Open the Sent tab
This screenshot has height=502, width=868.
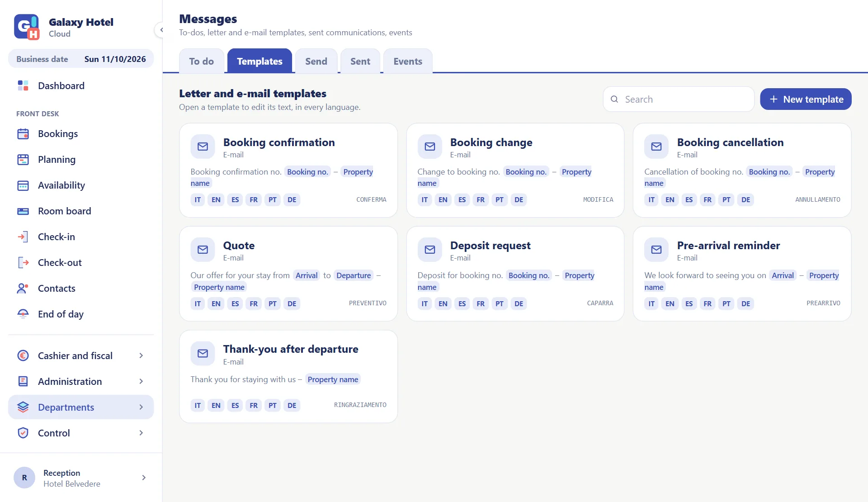point(360,61)
